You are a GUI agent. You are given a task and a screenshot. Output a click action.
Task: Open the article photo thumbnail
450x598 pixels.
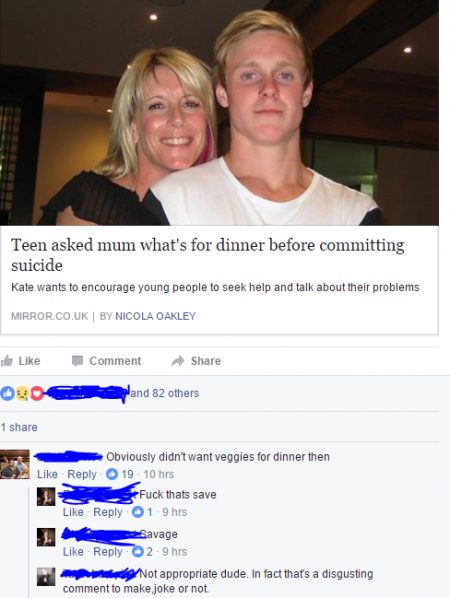coord(219,113)
